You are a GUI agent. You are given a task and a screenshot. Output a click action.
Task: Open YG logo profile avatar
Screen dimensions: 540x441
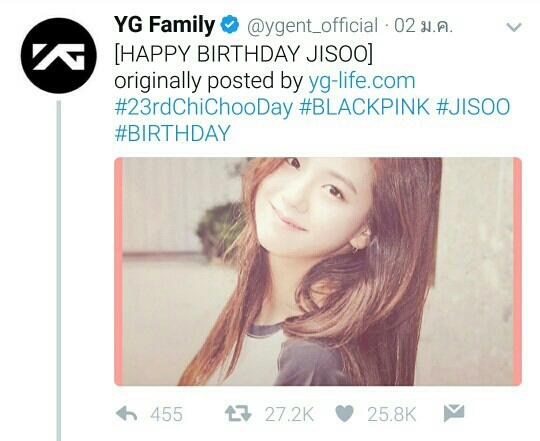59,55
